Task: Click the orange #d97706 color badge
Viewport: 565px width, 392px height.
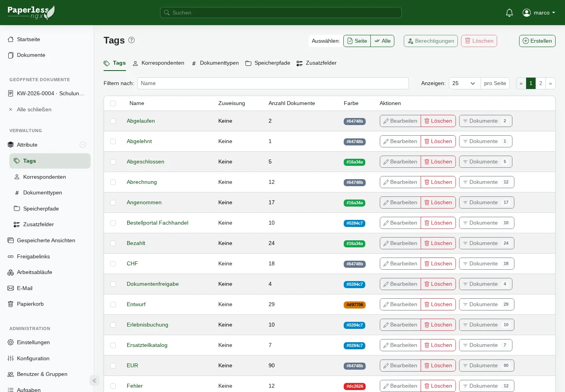Action: [x=355, y=305]
